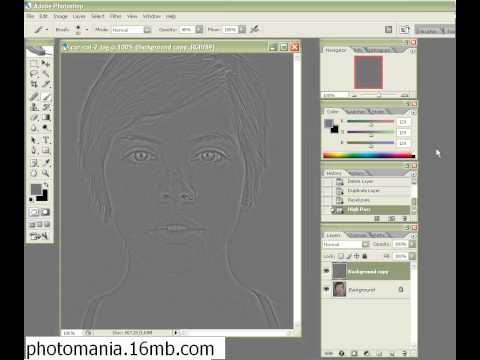This screenshot has height=360, width=480.
Task: Select the Clone Stamp tool
Action: pyautogui.click(x=34, y=107)
